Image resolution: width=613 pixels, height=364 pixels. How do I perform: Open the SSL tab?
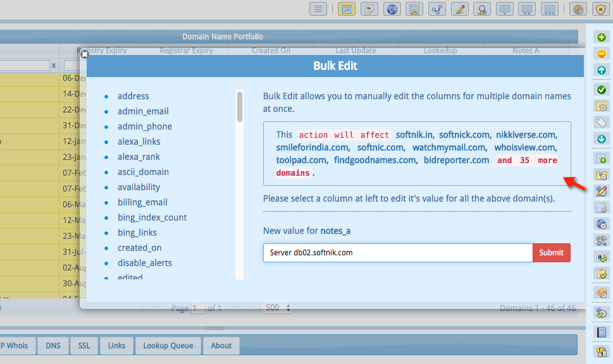point(84,346)
